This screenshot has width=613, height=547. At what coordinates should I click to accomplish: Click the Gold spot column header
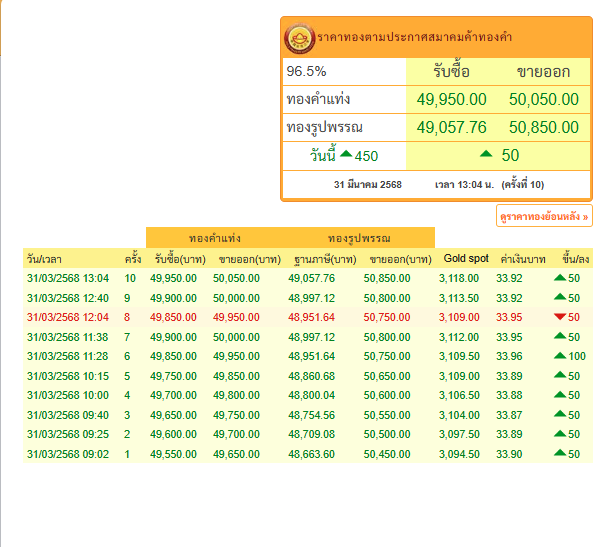pyautogui.click(x=466, y=258)
